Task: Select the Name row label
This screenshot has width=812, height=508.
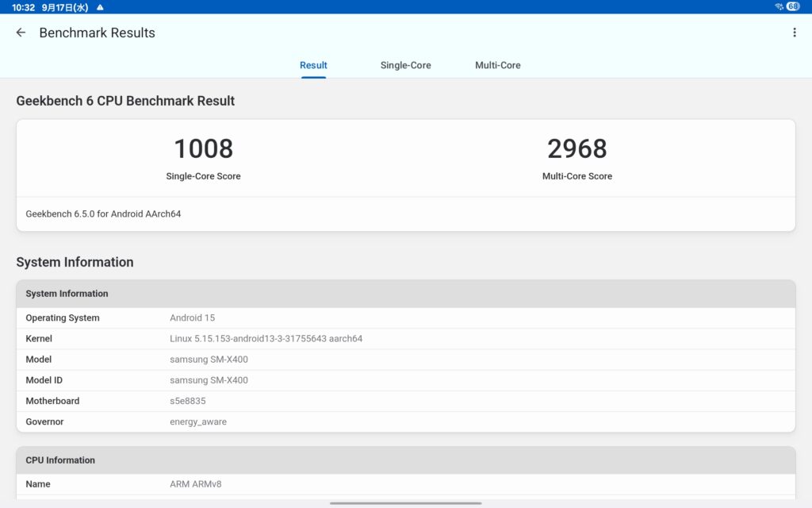Action: [x=38, y=484]
